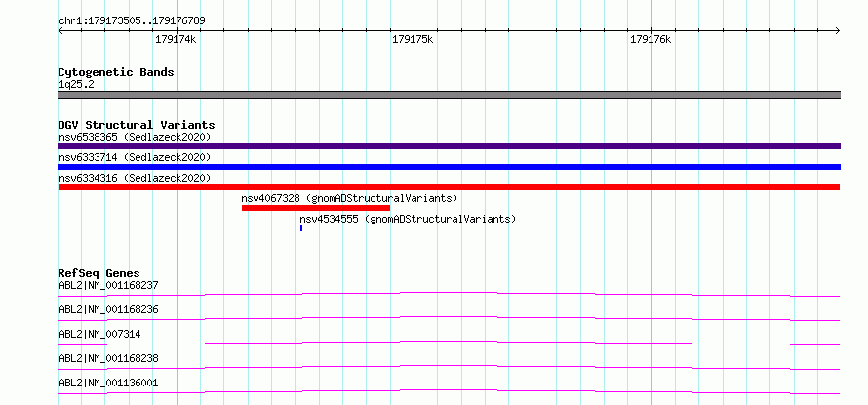Select the short red nsv4067328 variant bar

click(316, 208)
